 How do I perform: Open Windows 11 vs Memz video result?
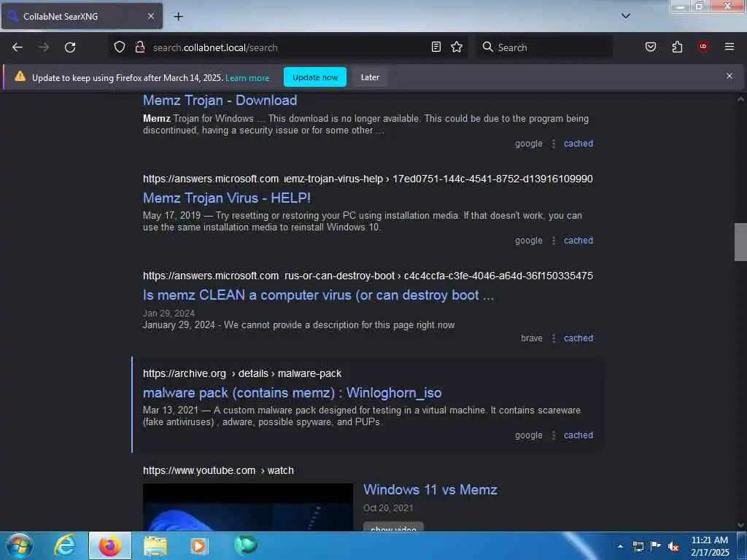point(430,489)
